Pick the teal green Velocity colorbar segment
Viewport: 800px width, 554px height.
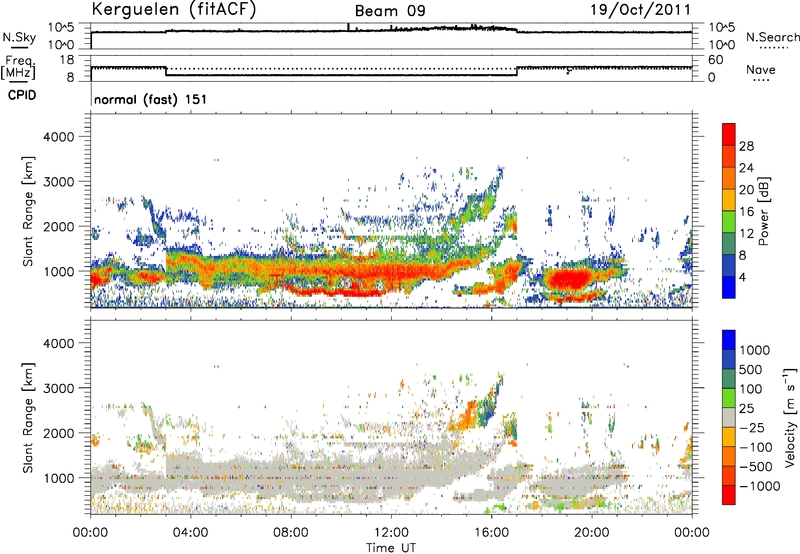[729, 379]
